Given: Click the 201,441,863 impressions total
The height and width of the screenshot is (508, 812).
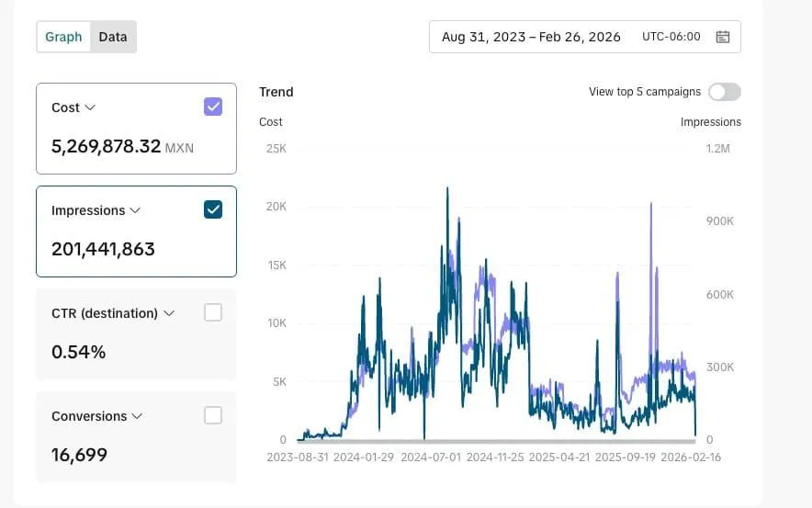Looking at the screenshot, I should (103, 249).
